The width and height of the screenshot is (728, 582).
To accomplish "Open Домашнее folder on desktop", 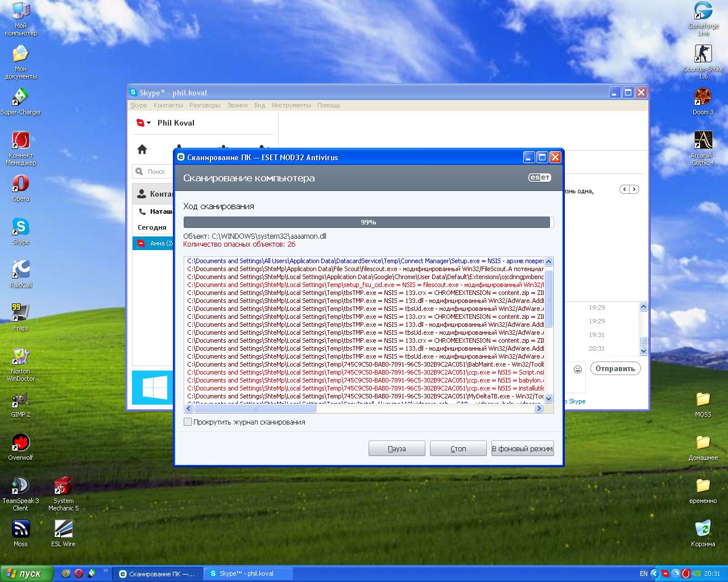I will 704,447.
